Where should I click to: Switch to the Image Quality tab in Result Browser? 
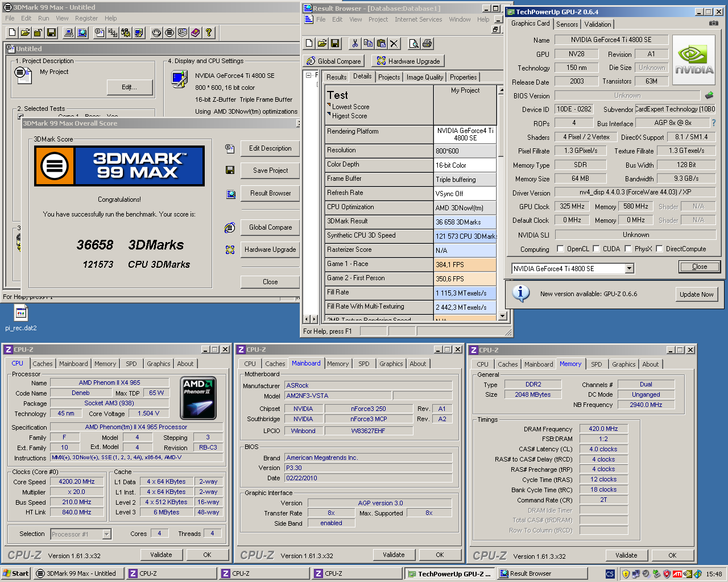tap(425, 77)
